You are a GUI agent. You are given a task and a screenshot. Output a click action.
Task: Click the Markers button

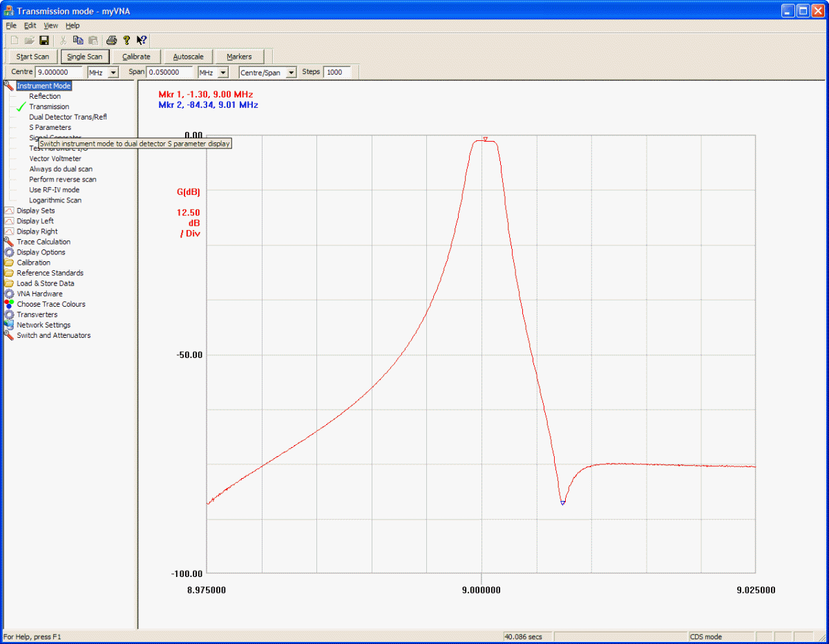click(240, 56)
